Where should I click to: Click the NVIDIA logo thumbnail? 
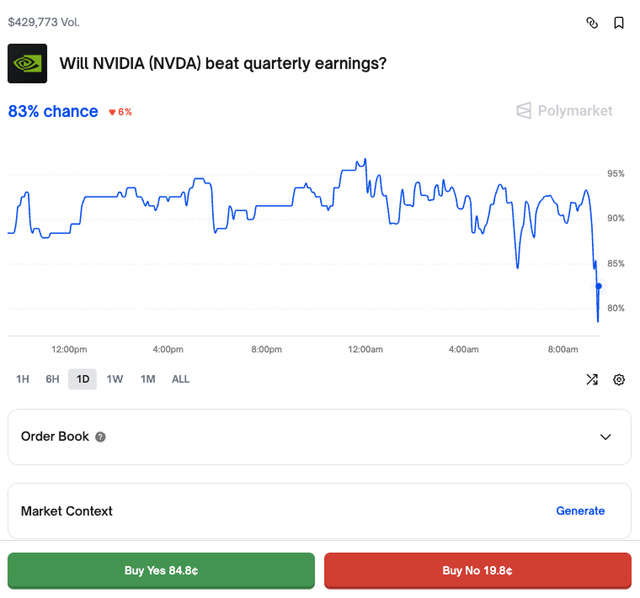point(27,63)
